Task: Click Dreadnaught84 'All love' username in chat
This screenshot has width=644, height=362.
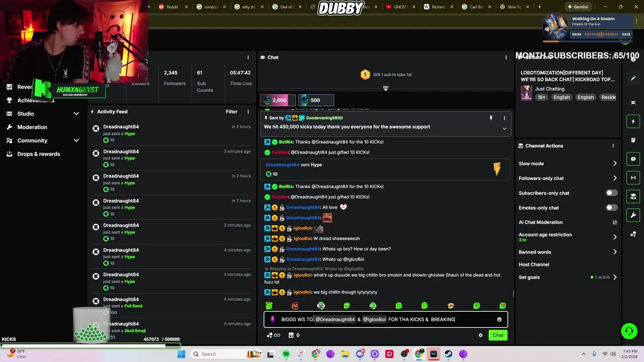Action: point(303,207)
